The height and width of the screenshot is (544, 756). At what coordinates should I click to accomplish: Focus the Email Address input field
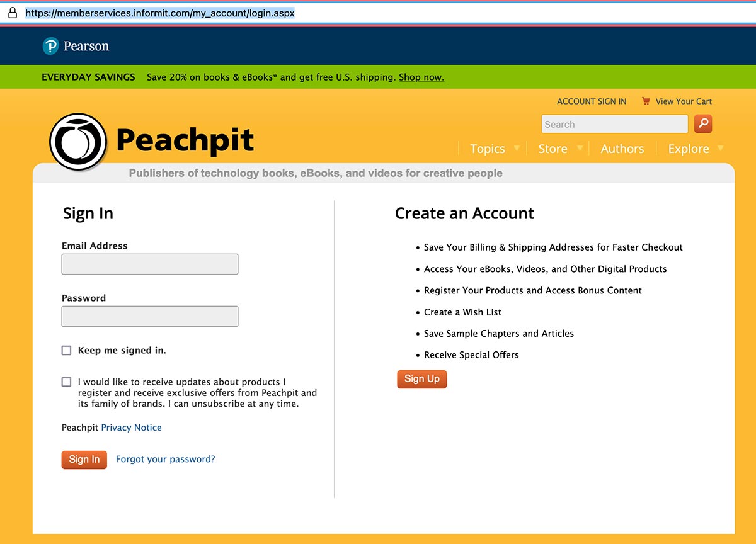[x=150, y=264]
